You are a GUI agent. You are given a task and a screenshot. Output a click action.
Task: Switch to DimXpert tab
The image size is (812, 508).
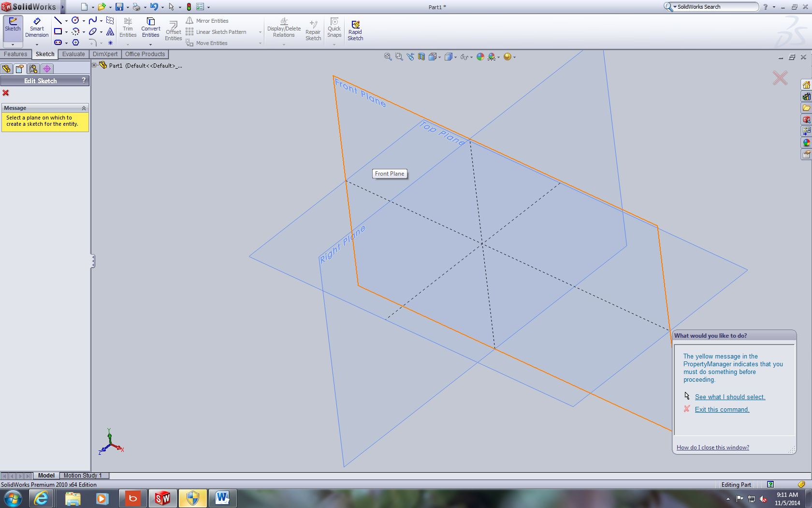pos(105,54)
